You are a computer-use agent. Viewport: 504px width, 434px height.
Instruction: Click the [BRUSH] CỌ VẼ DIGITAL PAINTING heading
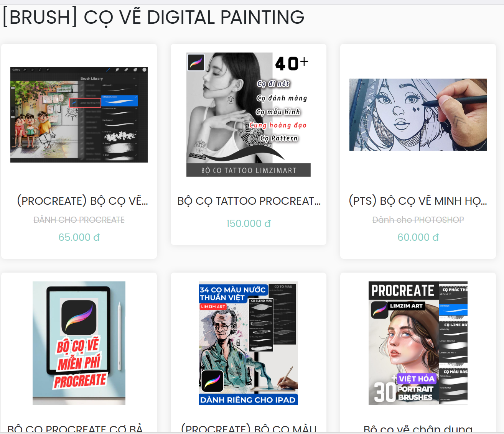(153, 18)
